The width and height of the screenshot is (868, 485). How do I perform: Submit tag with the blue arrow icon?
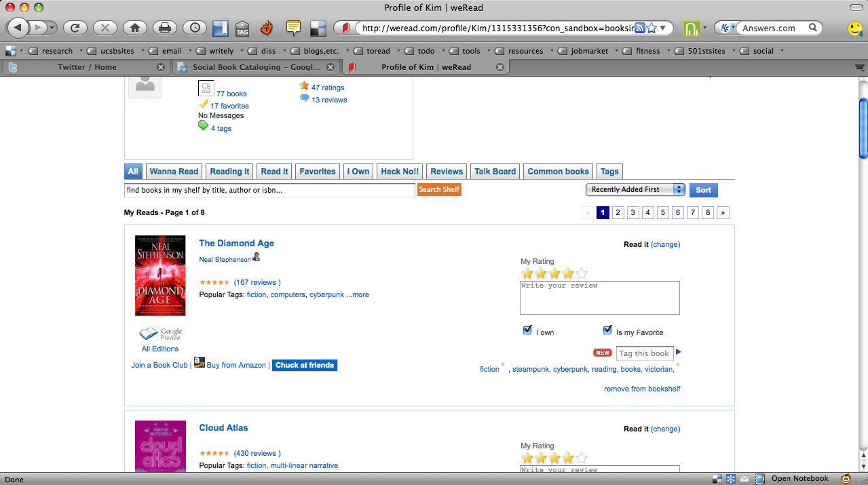coord(679,352)
